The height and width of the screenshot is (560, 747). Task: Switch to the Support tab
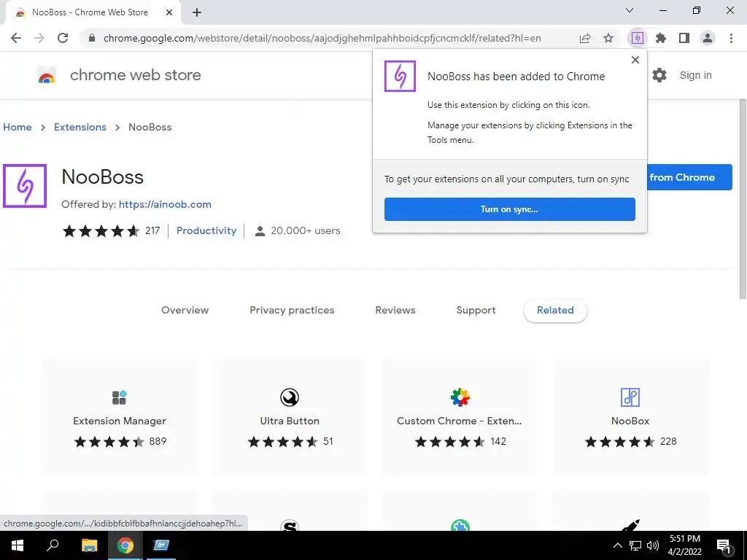click(x=476, y=310)
